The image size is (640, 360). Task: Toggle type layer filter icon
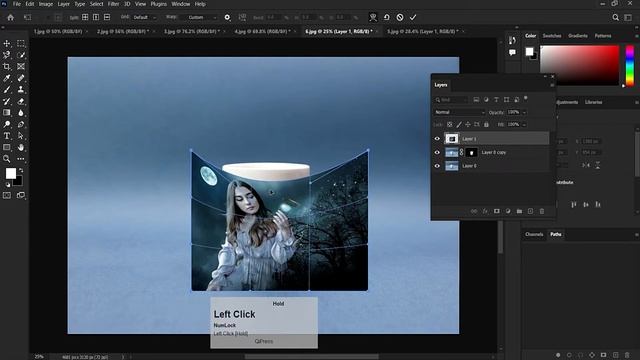point(496,100)
